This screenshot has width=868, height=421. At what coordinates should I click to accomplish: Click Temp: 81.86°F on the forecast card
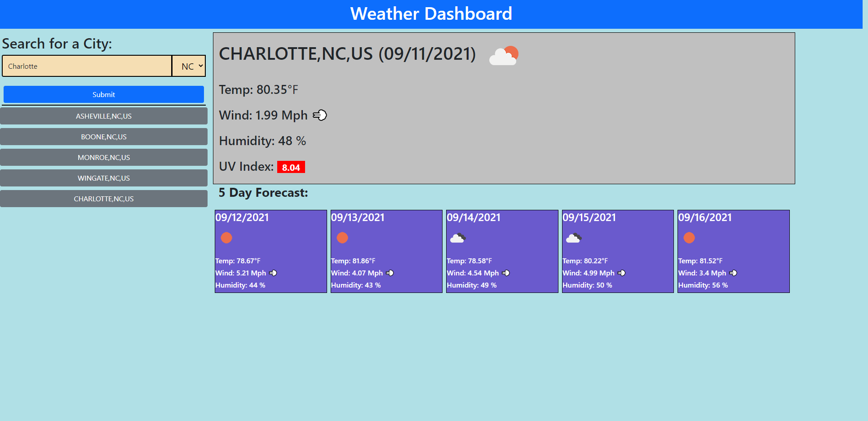353,261
